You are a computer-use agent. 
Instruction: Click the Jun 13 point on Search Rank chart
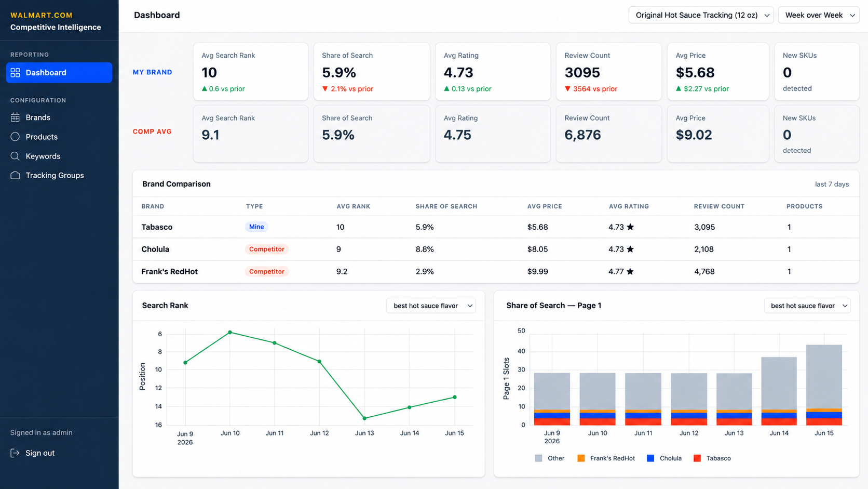click(x=364, y=418)
